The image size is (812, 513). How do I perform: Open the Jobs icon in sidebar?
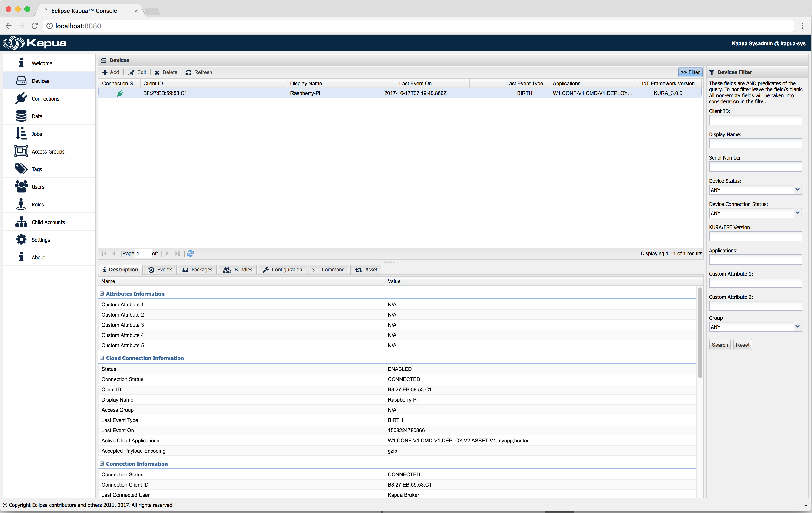(x=21, y=134)
